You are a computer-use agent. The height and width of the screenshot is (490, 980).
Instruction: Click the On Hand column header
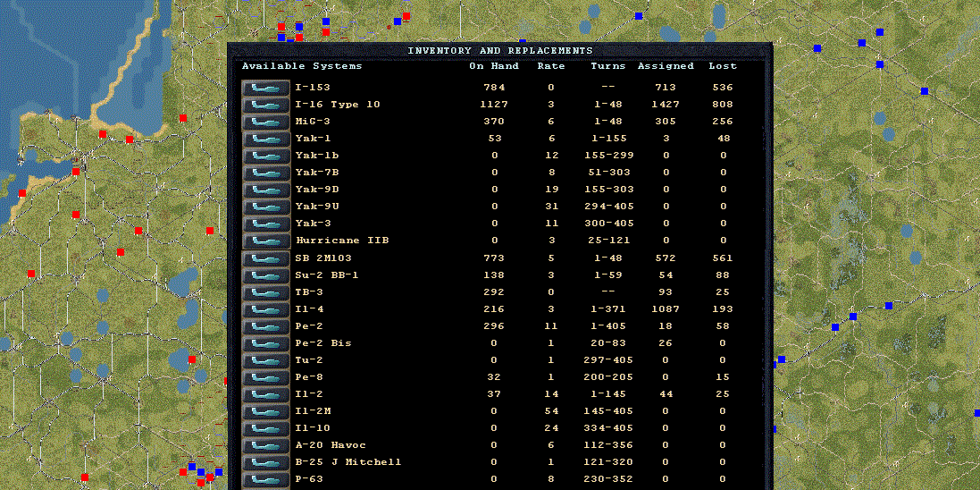tap(492, 65)
